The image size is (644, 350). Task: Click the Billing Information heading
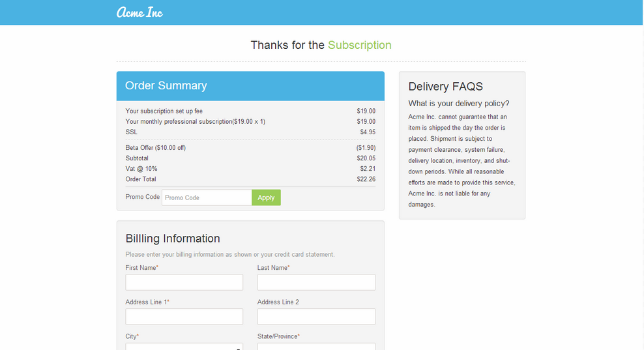click(x=173, y=239)
